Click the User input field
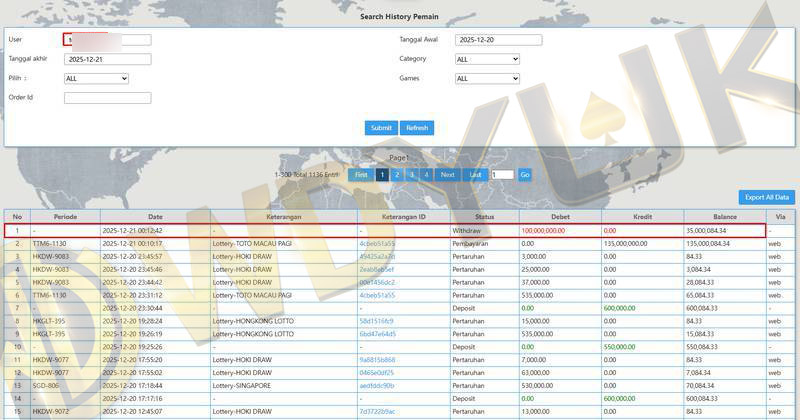This screenshot has height=420, width=800. tap(107, 40)
